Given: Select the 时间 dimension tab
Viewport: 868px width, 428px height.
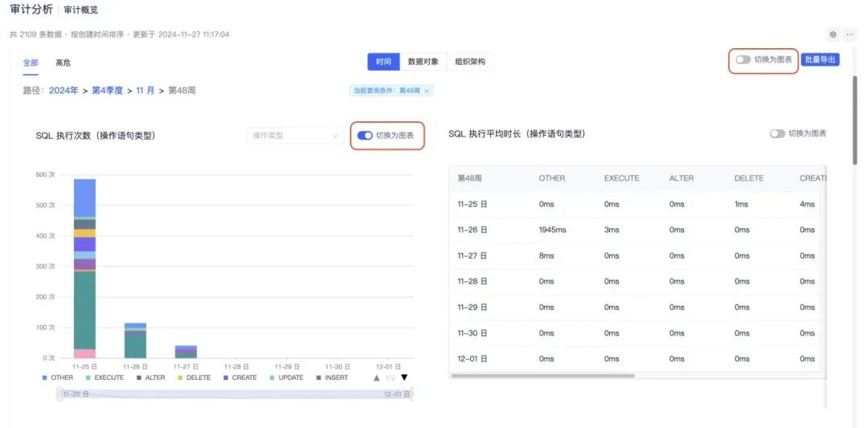Looking at the screenshot, I should 383,62.
